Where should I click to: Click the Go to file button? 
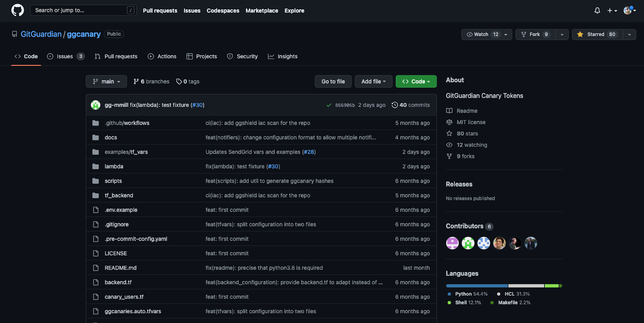(x=333, y=82)
